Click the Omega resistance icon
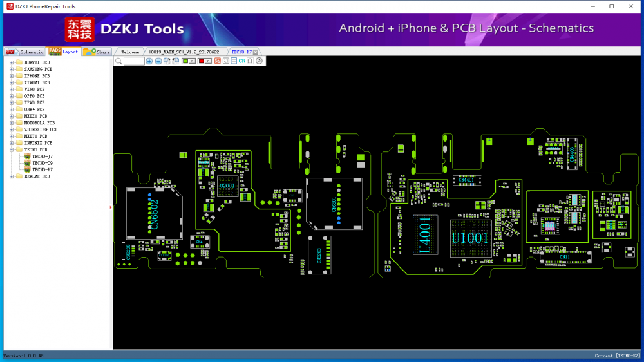 (250, 61)
